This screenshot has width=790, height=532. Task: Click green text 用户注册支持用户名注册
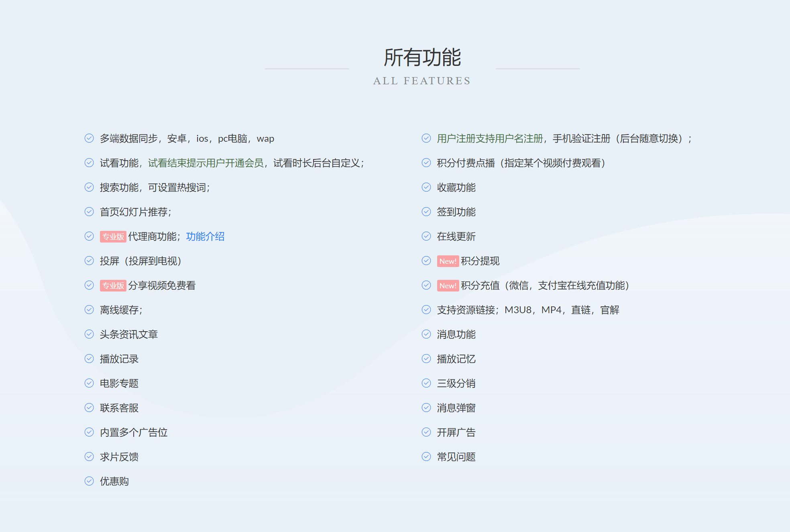click(490, 139)
